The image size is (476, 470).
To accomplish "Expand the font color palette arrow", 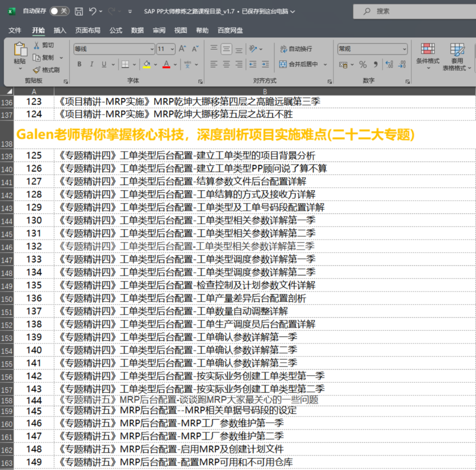I will 175,65.
